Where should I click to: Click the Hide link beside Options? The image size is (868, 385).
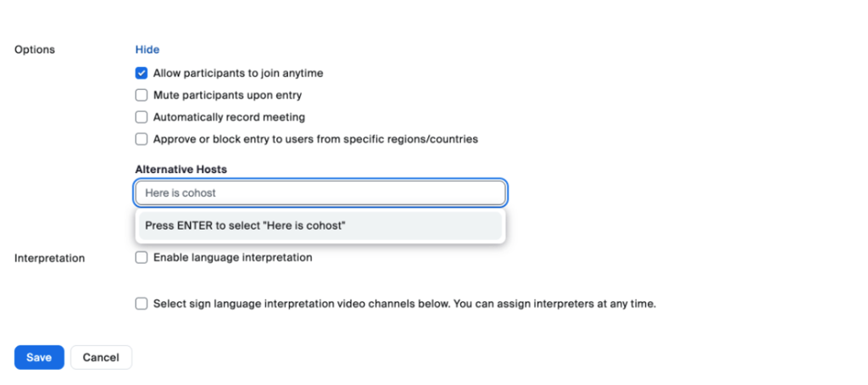(x=147, y=50)
